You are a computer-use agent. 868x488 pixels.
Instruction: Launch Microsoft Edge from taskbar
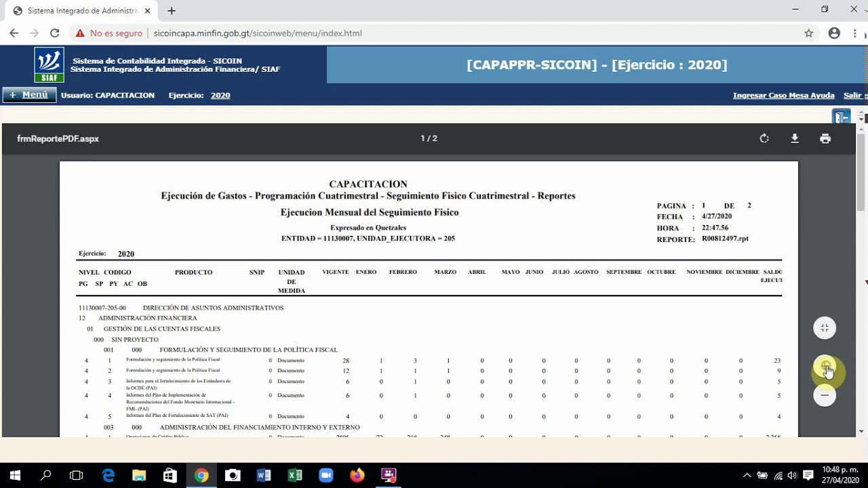pos(108,475)
